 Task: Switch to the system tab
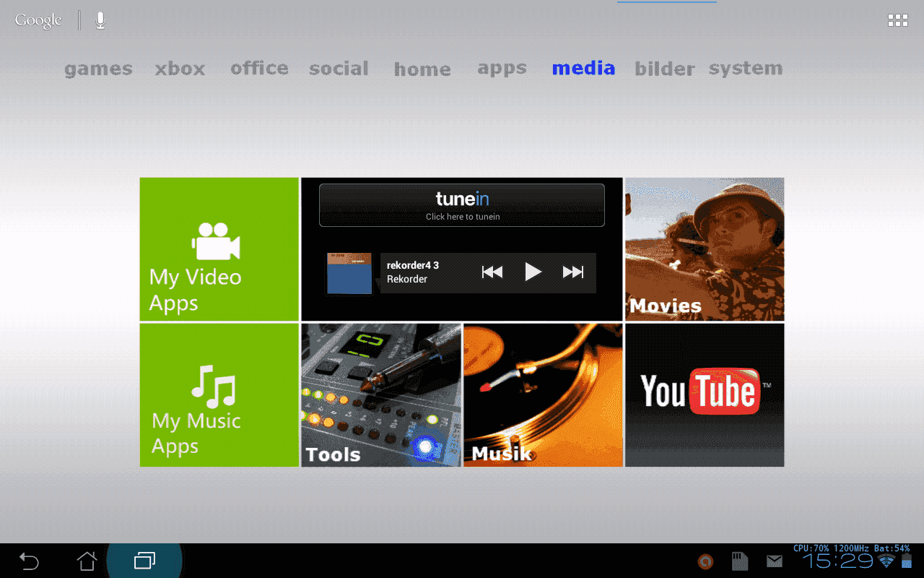[x=746, y=69]
